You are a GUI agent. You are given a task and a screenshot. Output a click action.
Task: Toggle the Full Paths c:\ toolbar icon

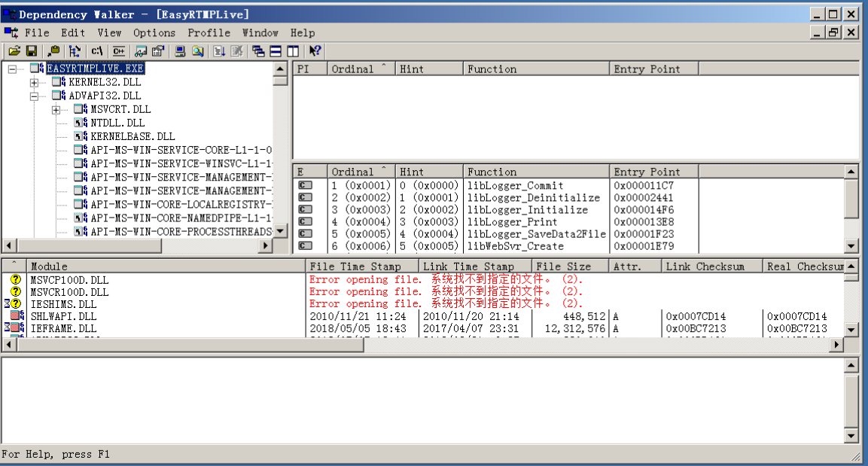(97, 51)
